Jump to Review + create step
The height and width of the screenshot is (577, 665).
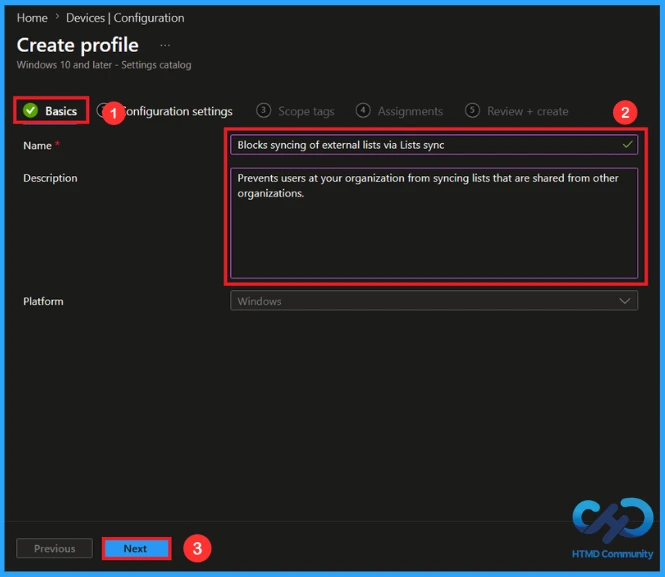tap(517, 111)
